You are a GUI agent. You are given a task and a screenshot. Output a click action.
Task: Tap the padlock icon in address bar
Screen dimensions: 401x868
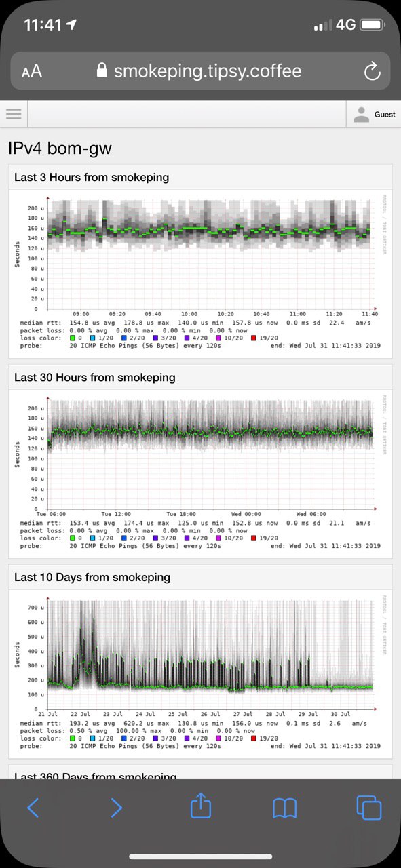coord(102,71)
